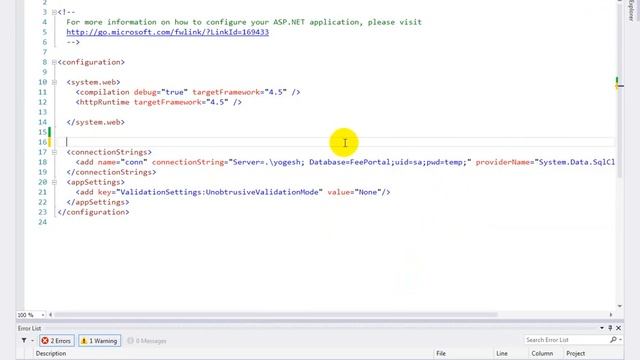Click the providerName attribute on line 18
Screen dimensions: 640x360
pyautogui.click(x=504, y=162)
